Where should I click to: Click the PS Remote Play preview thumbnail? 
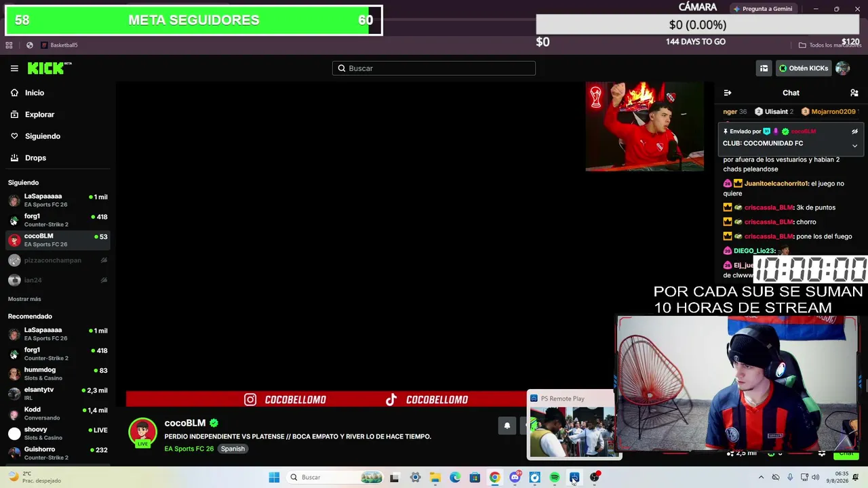[x=573, y=432]
